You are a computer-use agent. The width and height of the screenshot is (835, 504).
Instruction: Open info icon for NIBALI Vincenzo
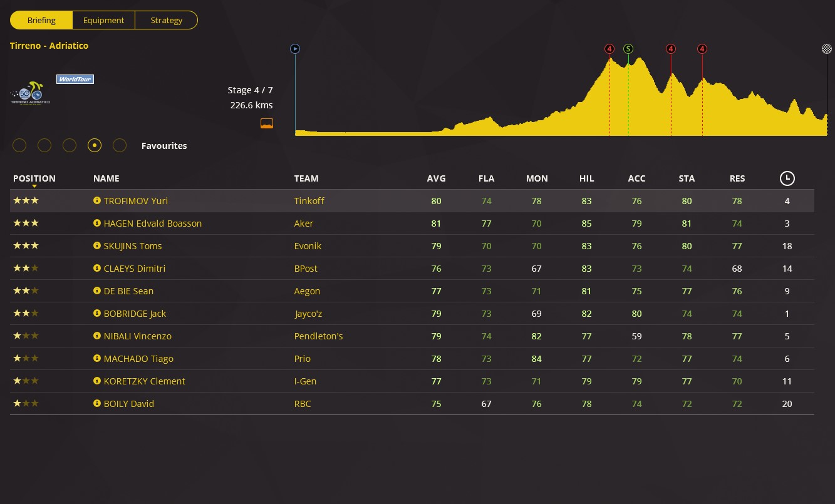(97, 336)
